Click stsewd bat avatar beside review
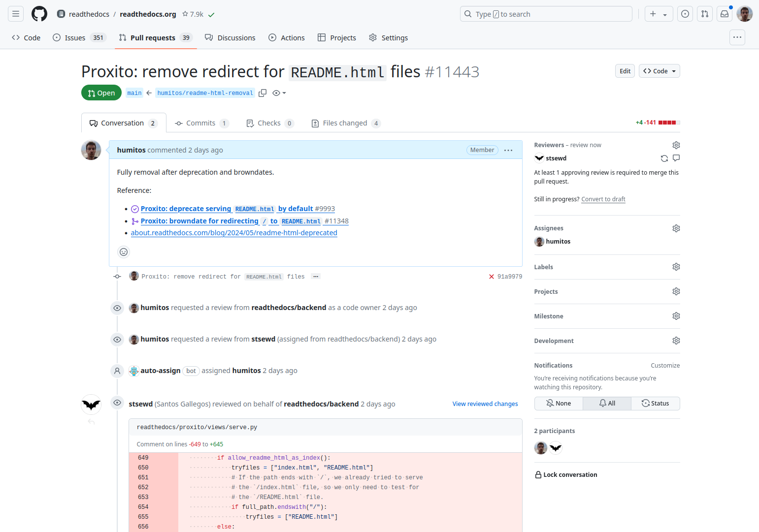Screen dimensions: 759x532 91,405
